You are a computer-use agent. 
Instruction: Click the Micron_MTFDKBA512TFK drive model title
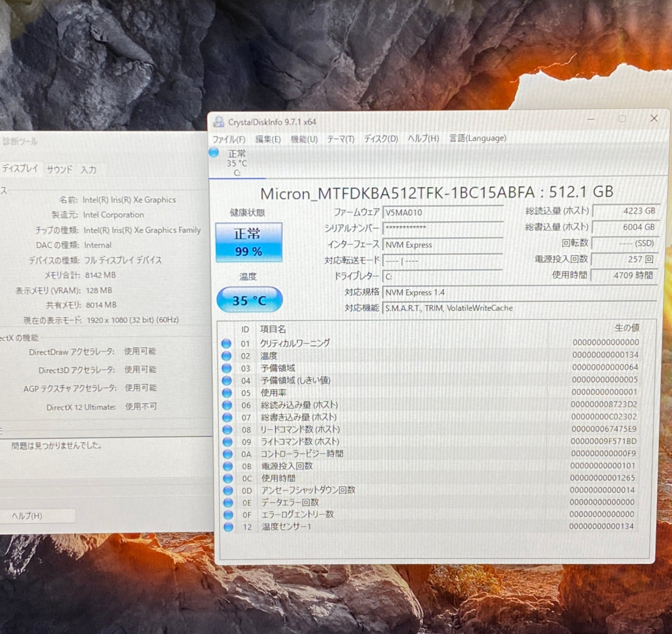point(436,192)
